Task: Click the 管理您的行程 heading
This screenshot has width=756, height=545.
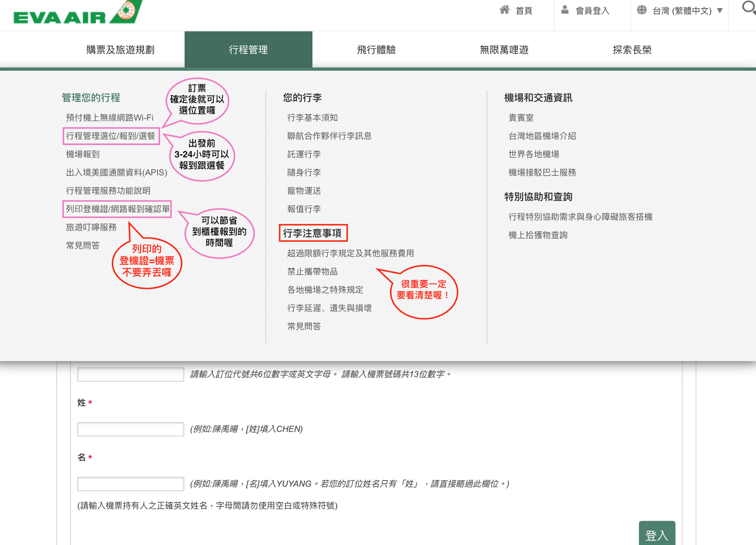Action: 91,98
